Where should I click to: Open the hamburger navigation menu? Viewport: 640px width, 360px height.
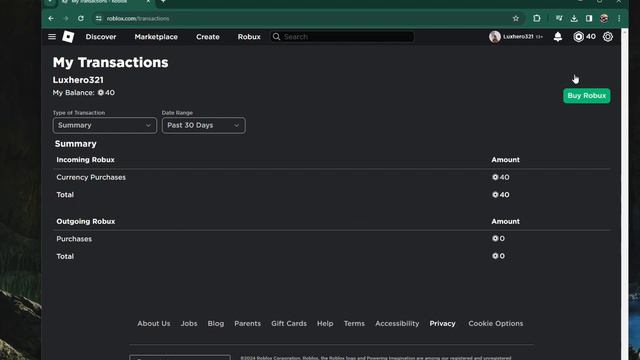52,37
